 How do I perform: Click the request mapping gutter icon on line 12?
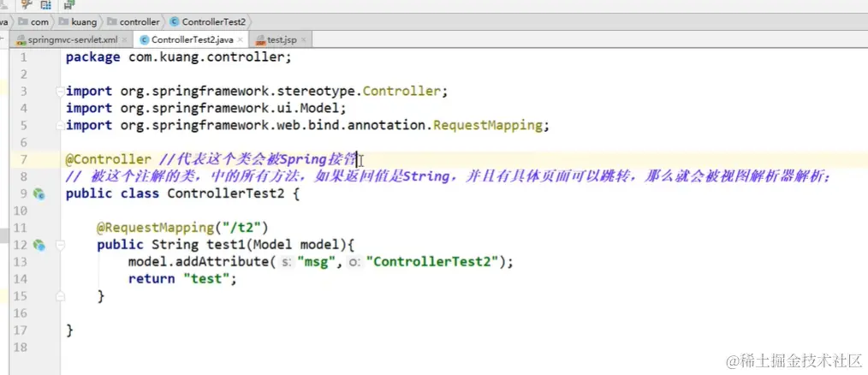[39, 245]
